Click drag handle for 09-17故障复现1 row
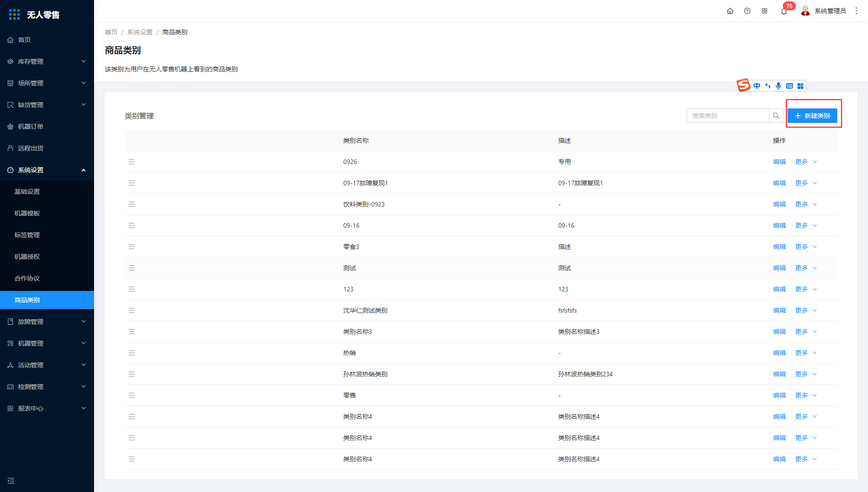Viewport: 868px width, 492px height. [x=132, y=183]
